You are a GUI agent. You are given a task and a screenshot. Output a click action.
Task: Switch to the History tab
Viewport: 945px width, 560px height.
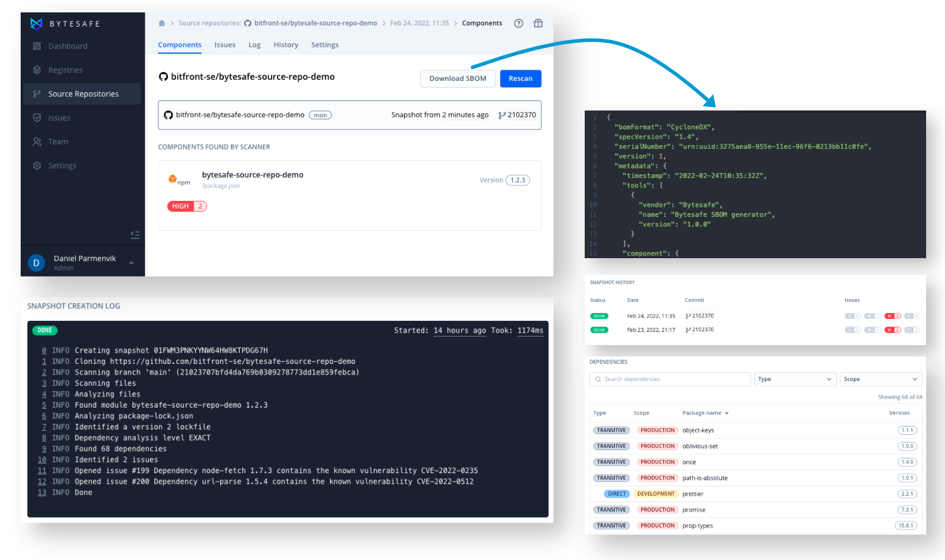pos(286,45)
